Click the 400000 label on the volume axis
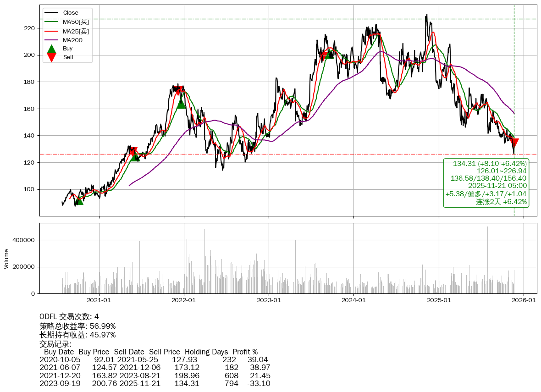 coord(23,240)
